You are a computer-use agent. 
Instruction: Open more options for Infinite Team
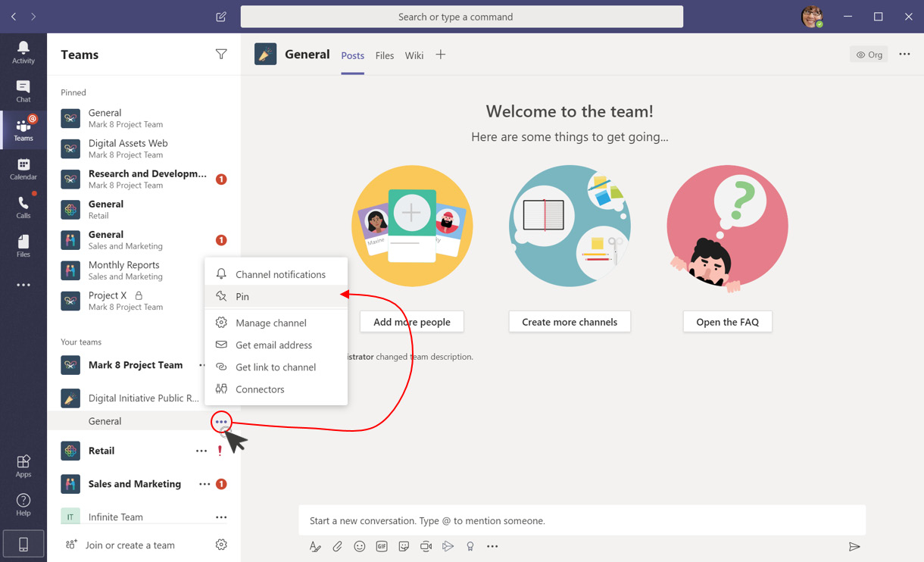(x=221, y=517)
